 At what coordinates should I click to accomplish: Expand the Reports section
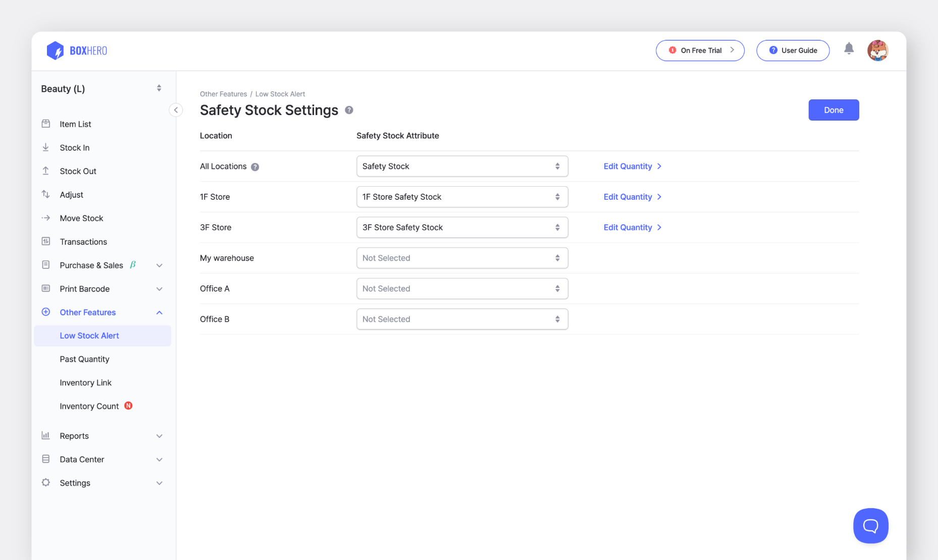tap(160, 435)
